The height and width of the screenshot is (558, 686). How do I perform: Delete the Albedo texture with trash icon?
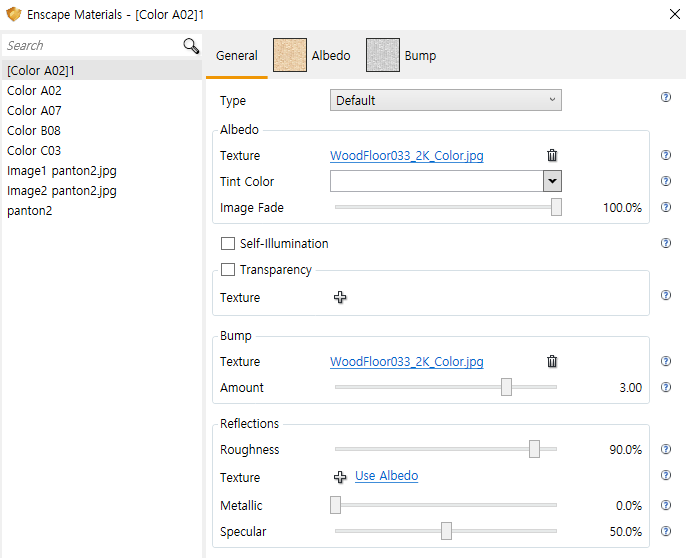pos(552,155)
